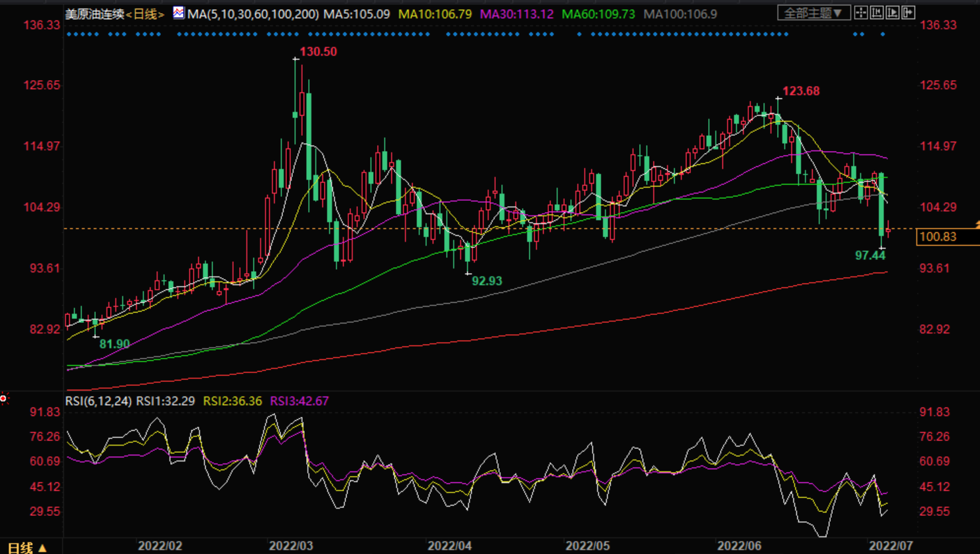Screen dimensions: 980x554
Task: Click the RSI(6,12,24) indicator label
Action: pyautogui.click(x=99, y=401)
